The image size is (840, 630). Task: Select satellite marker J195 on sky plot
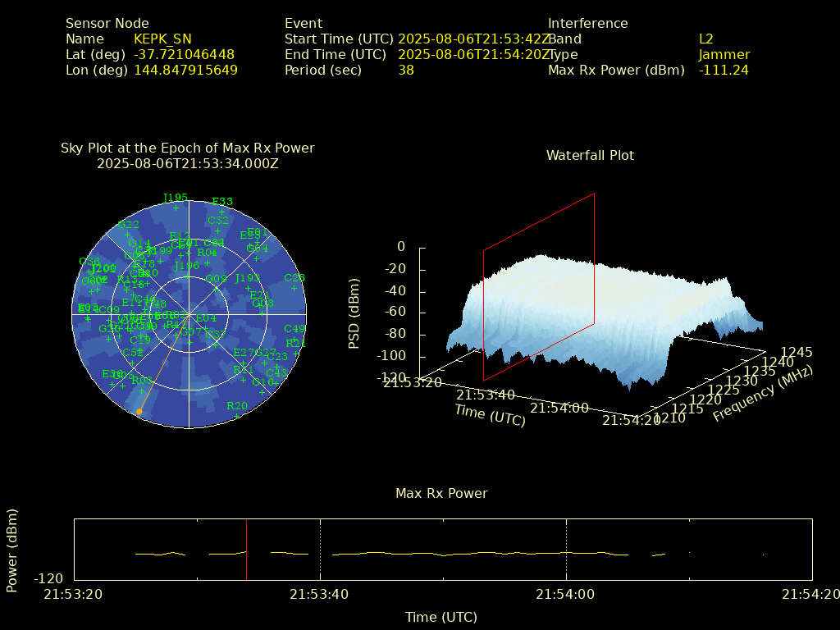tap(176, 208)
